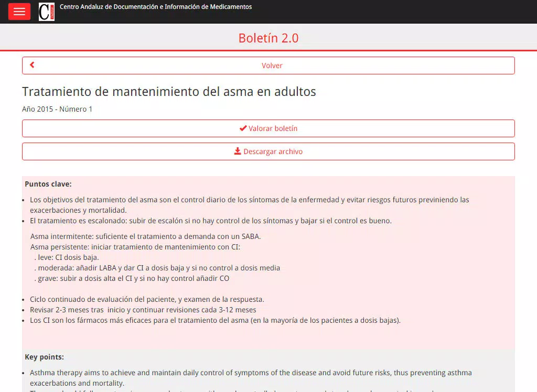Click the back chevron arrow icon
This screenshot has height=392, width=537.
tap(32, 64)
